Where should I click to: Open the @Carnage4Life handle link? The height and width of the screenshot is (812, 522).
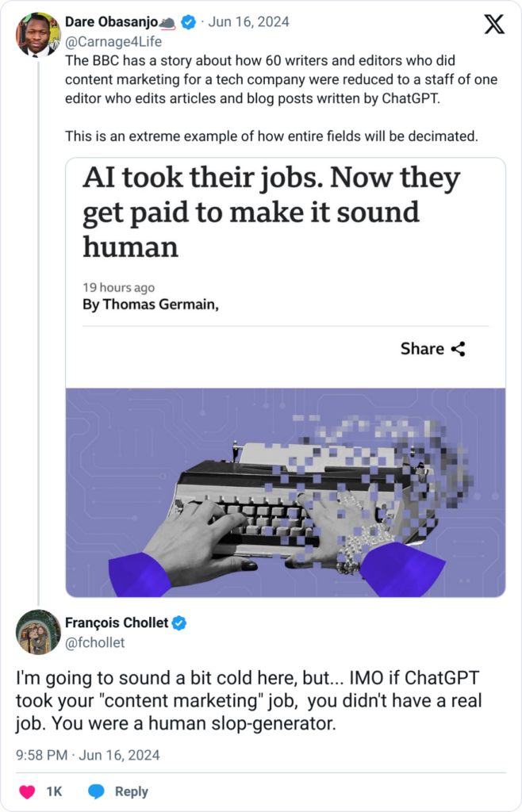113,41
